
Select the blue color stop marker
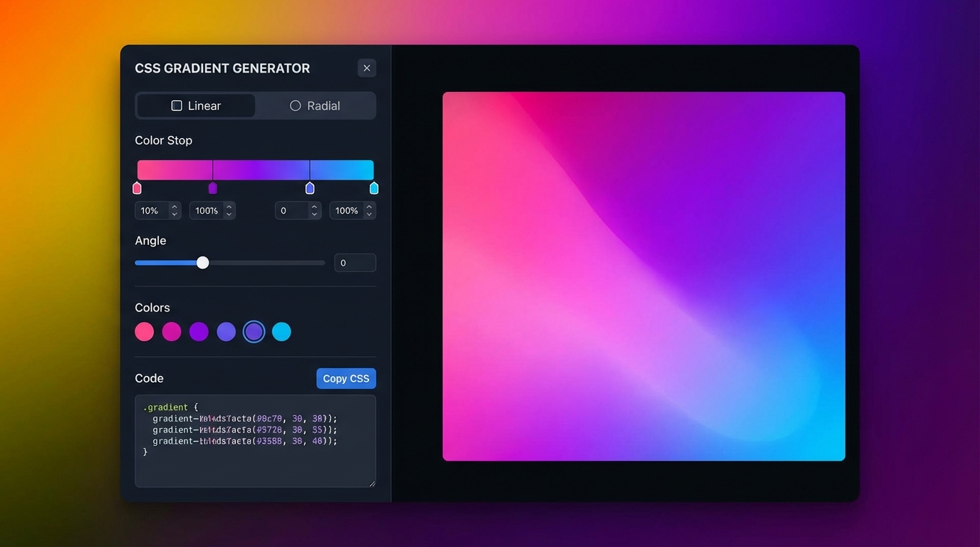(310, 187)
